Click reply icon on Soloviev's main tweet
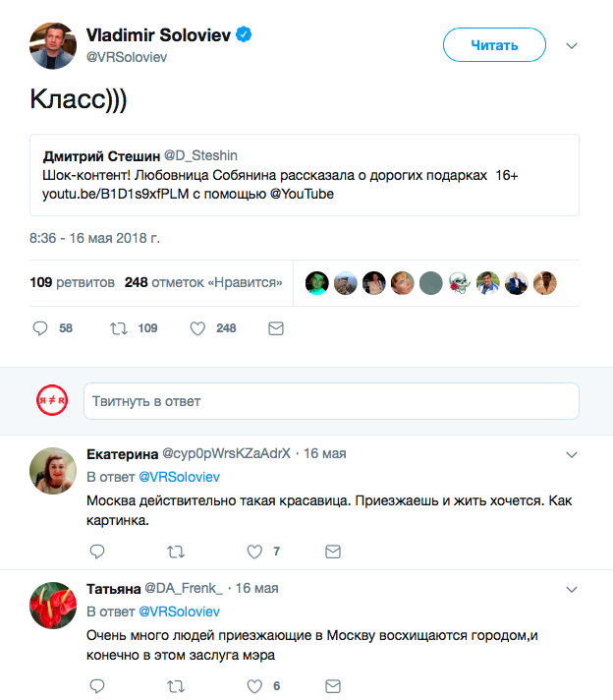613x700 pixels. click(x=40, y=328)
